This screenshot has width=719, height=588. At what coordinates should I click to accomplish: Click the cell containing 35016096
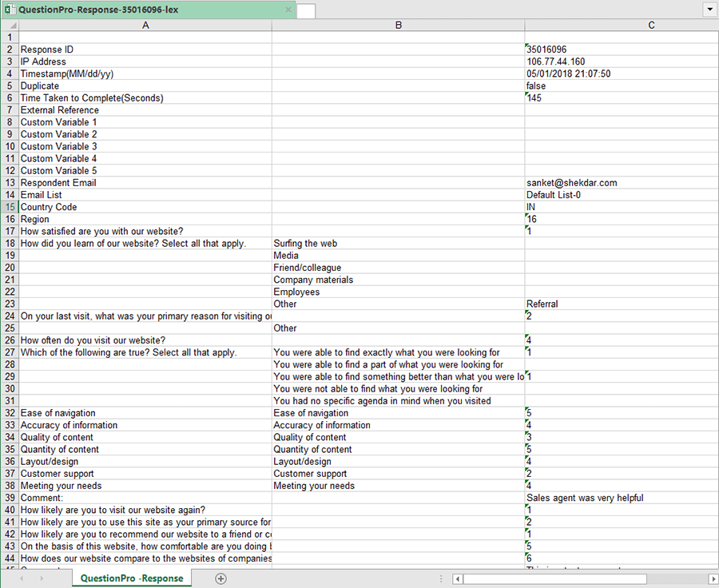(622, 50)
